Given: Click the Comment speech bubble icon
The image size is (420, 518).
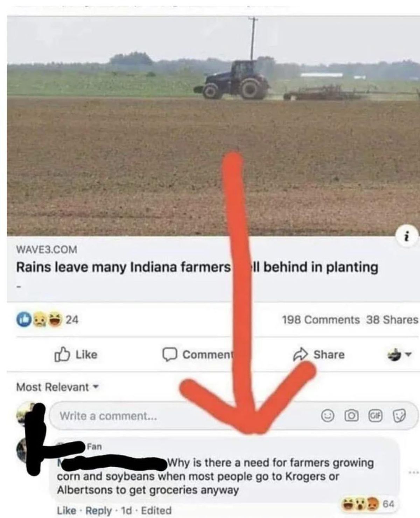Looking at the screenshot, I should click(169, 354).
